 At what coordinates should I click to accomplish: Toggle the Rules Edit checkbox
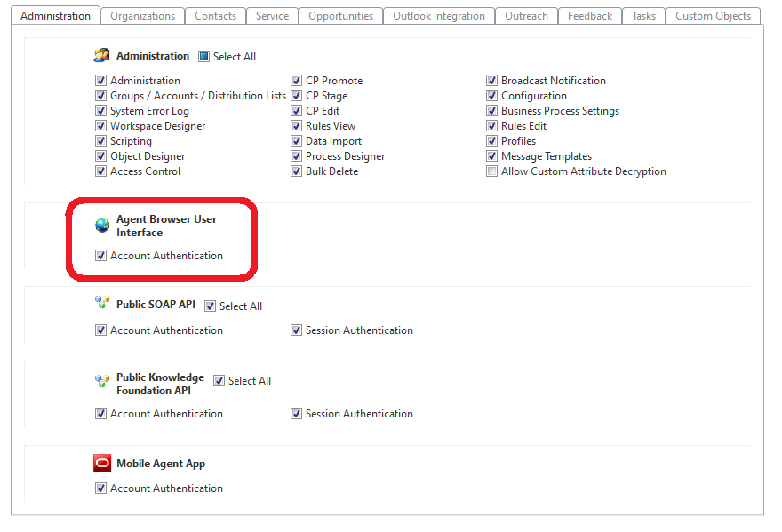[491, 125]
